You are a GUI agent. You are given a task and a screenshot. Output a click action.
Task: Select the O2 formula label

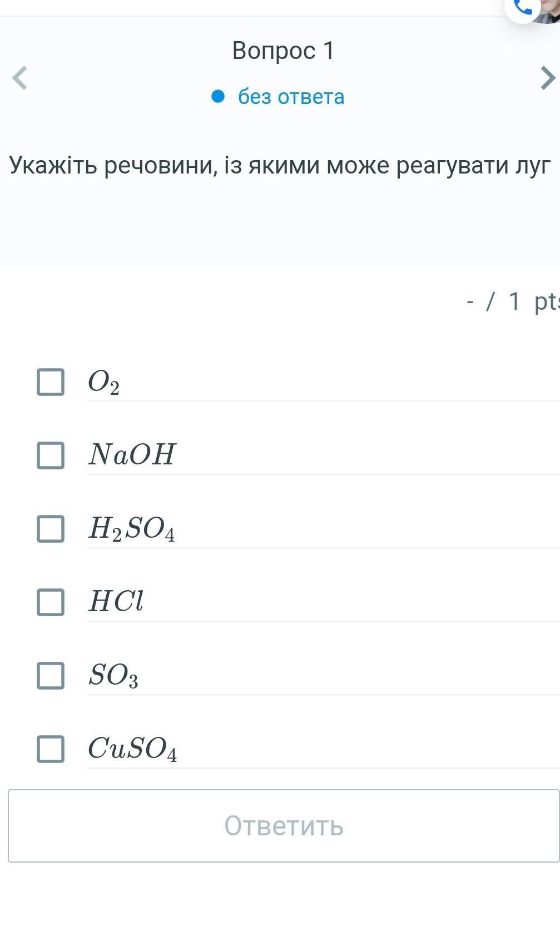(x=104, y=383)
